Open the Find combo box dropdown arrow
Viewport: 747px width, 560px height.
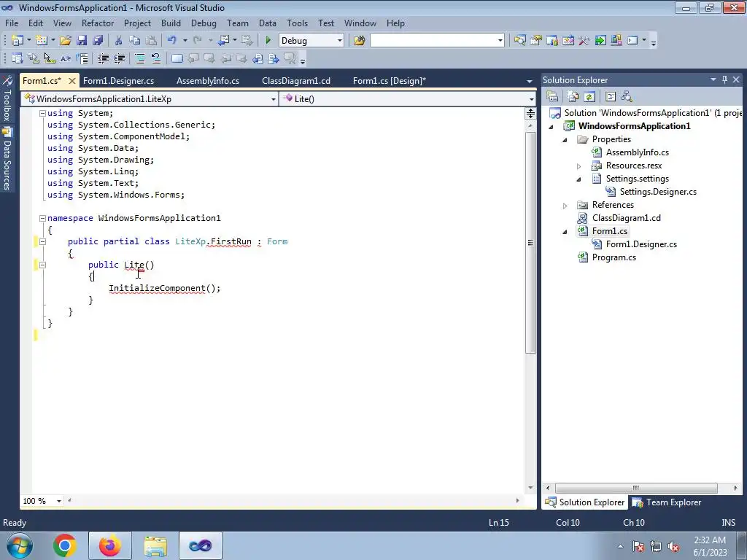(500, 41)
